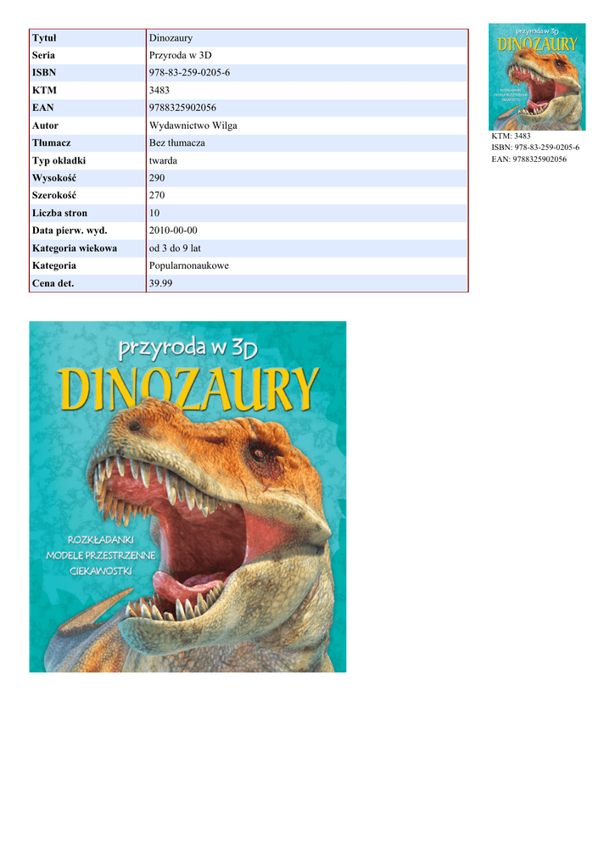Click the 'Wydawnictwo Wilga' author value
Image resolution: width=615 pixels, height=868 pixels.
193,125
